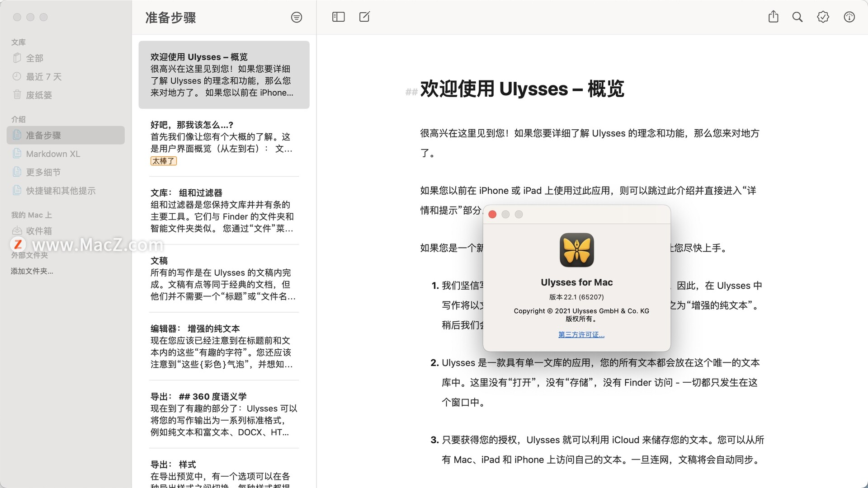Click the 太棒了 keyword tag
The image size is (868, 488).
tap(163, 161)
